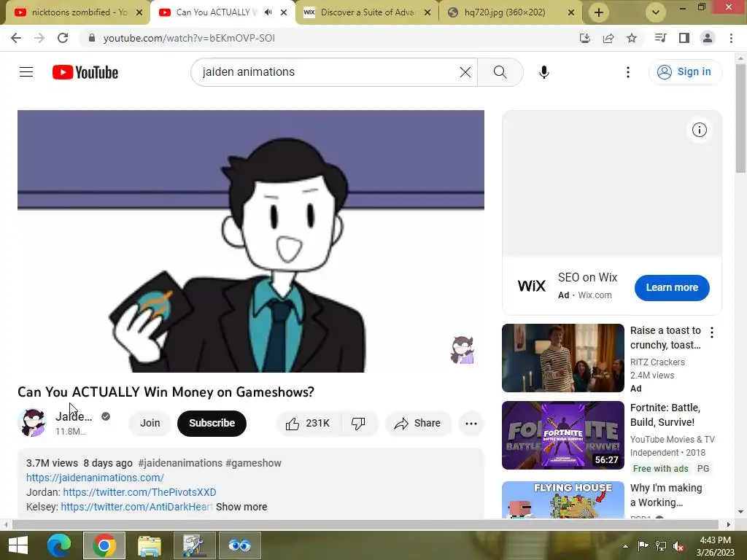
Task: Focus the jaiden animations search field
Action: point(329,72)
